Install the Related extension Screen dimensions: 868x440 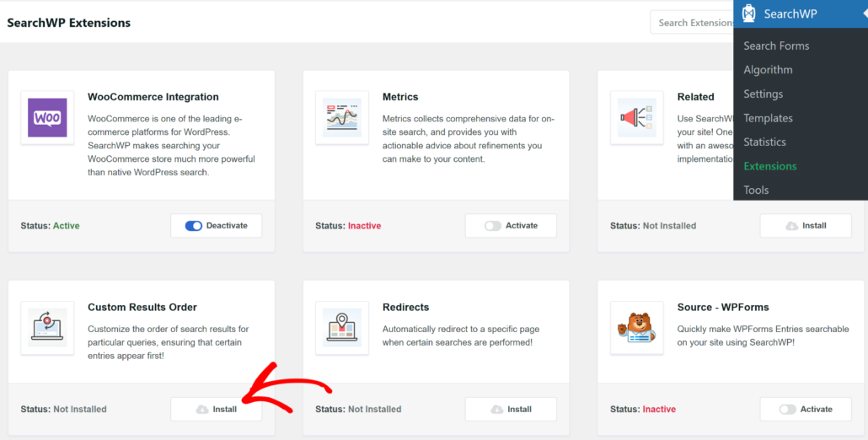pos(806,226)
